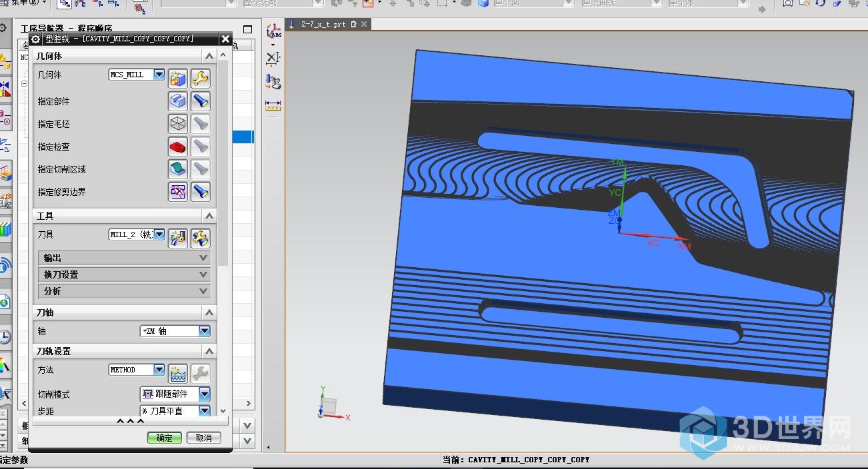Open the roles sidebar icon
Viewport: 868px width, 469px height.
pyautogui.click(x=5, y=393)
